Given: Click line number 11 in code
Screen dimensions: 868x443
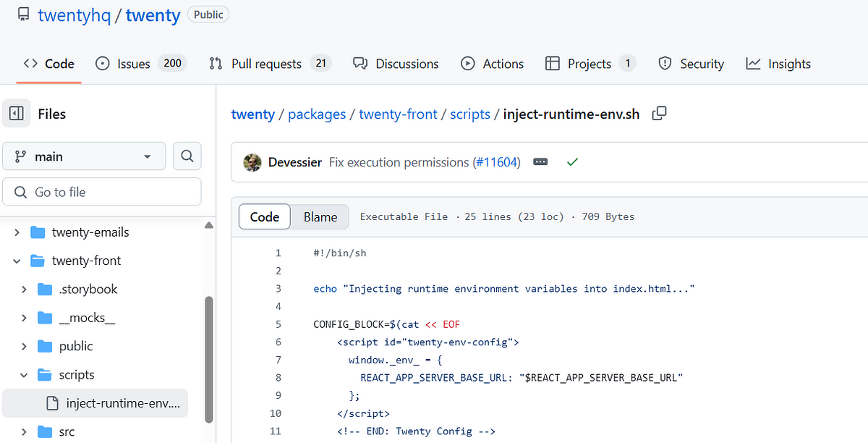Looking at the screenshot, I should pos(275,431).
